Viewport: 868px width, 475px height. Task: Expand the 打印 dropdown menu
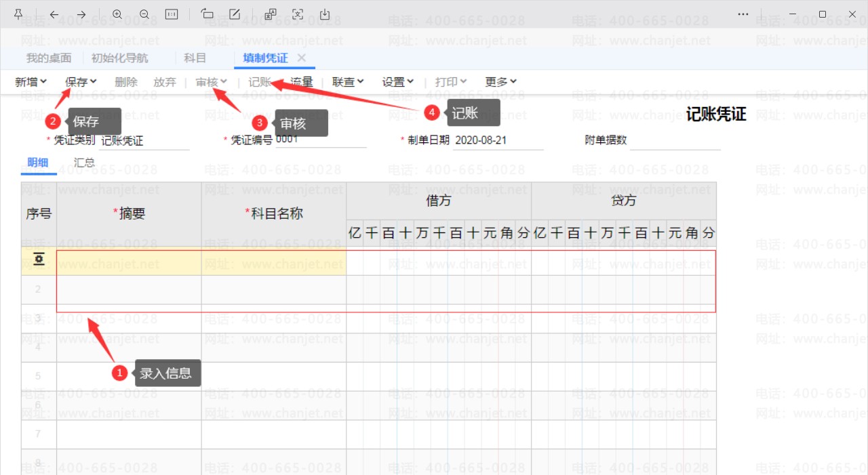pos(451,82)
